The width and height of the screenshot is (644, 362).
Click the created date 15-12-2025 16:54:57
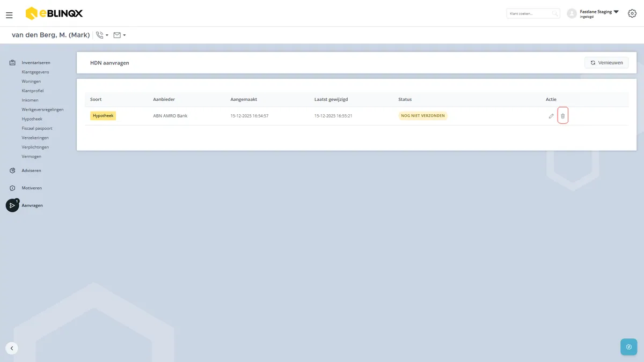[x=250, y=116]
